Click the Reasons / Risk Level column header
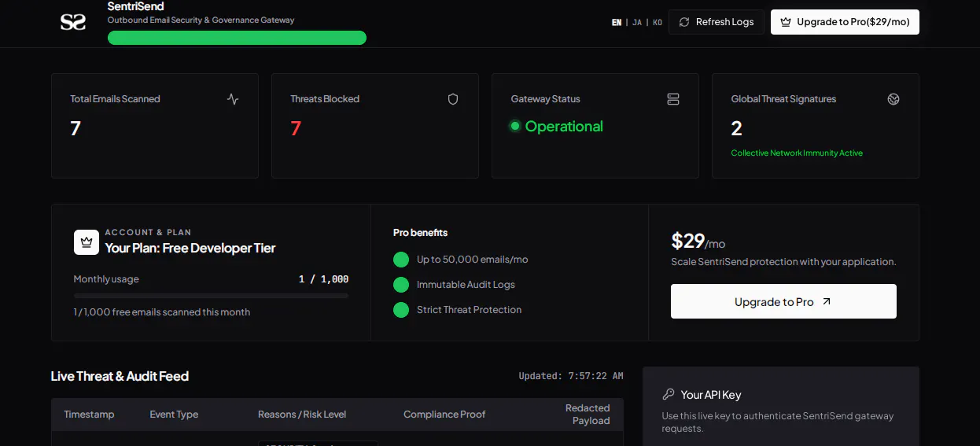 coord(302,415)
